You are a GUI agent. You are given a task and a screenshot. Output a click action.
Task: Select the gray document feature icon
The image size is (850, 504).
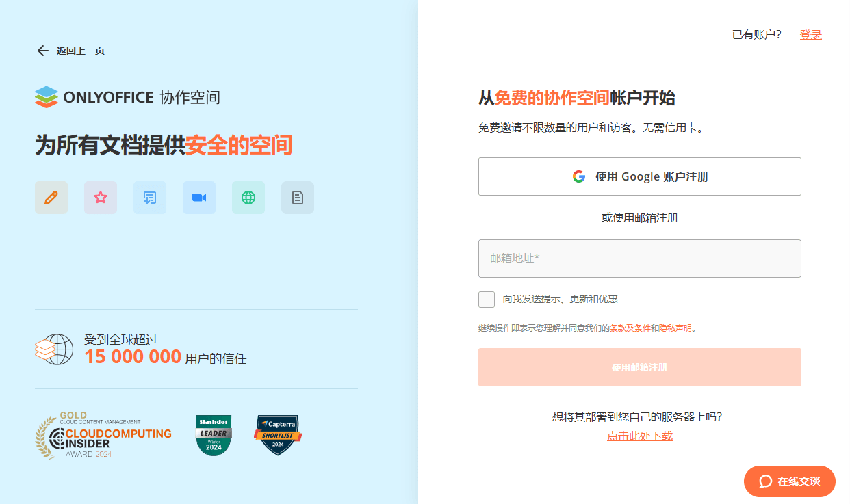pyautogui.click(x=298, y=198)
